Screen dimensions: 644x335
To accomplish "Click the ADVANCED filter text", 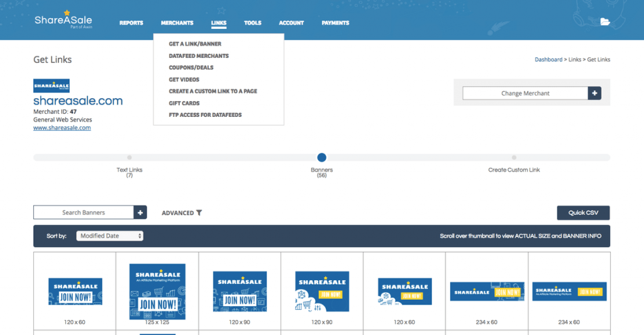I will [x=177, y=212].
